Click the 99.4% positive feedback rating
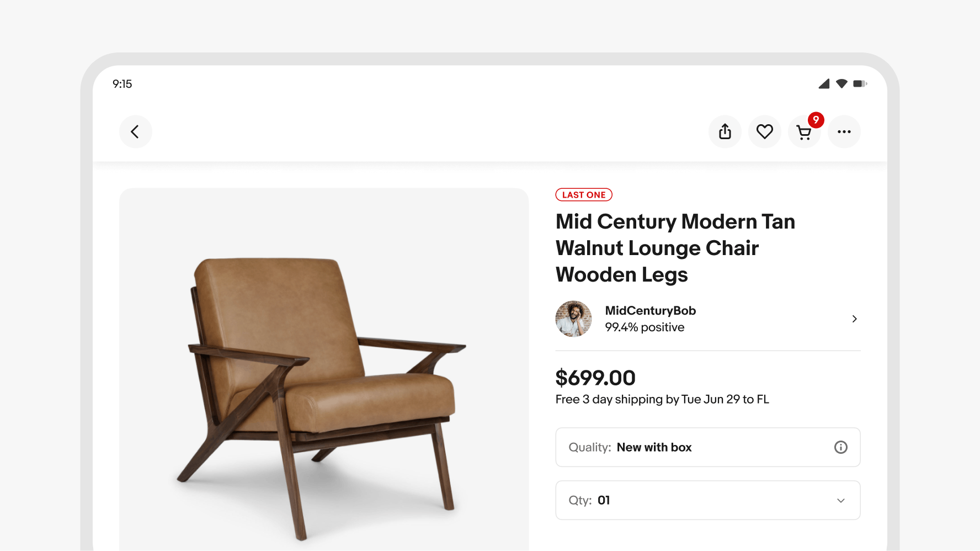 coord(644,327)
